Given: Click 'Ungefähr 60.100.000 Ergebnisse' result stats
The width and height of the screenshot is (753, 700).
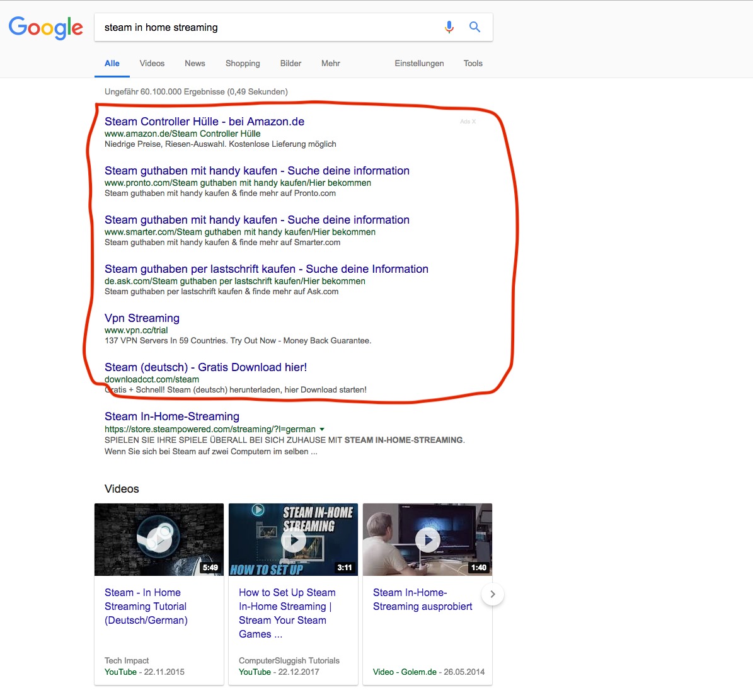Looking at the screenshot, I should point(196,92).
